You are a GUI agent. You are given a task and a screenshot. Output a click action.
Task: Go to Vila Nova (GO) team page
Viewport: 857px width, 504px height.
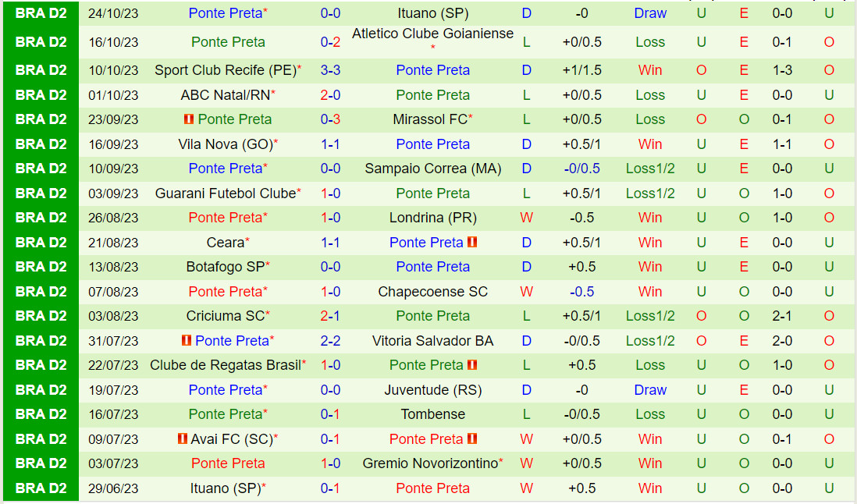[225, 144]
